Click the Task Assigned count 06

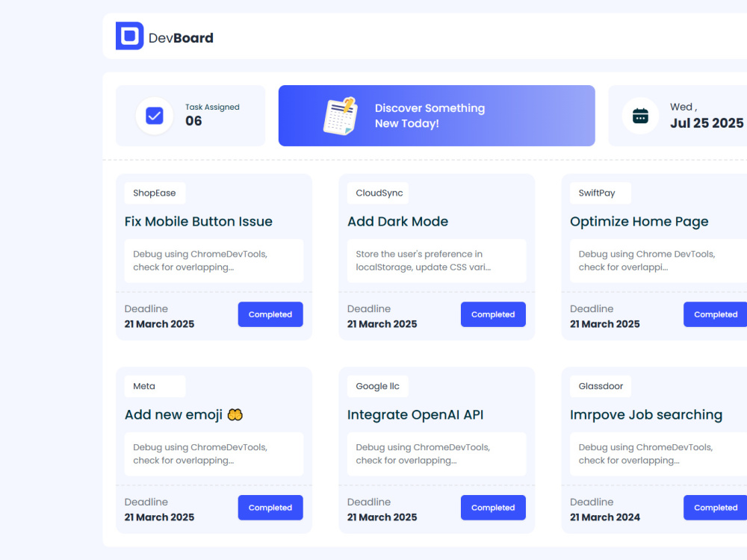click(x=193, y=121)
